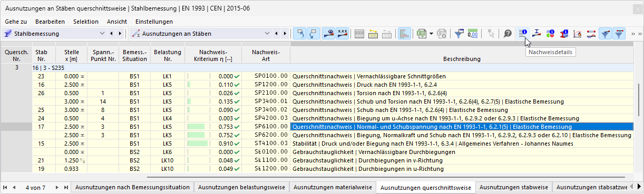Click the plain grey table grid icon
Viewport: 644px width, 194px height.
point(359,34)
